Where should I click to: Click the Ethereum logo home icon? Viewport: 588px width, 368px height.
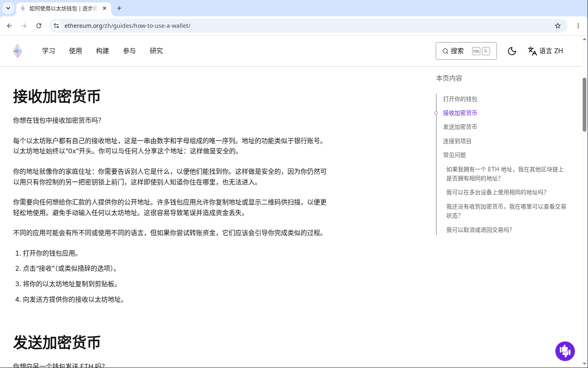pos(18,51)
